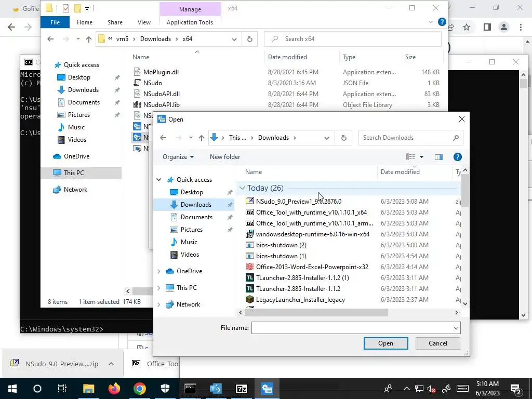532x399 pixels.
Task: Toggle Chrome side panel icon
Action: [x=487, y=27]
